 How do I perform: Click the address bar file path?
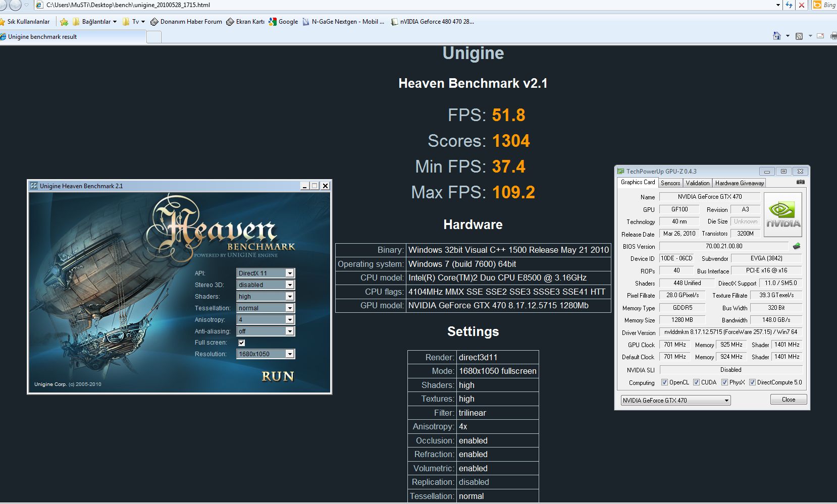coord(128,5)
